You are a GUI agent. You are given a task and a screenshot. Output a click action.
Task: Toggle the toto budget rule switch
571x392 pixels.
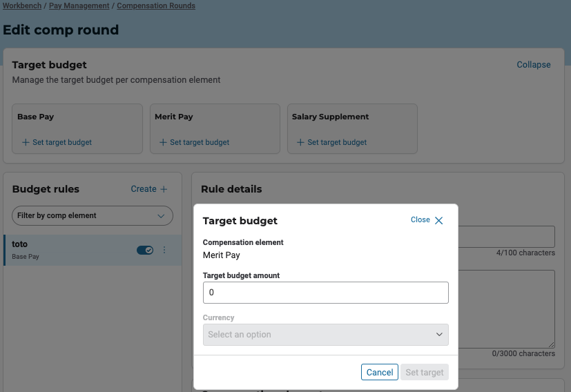pos(145,250)
